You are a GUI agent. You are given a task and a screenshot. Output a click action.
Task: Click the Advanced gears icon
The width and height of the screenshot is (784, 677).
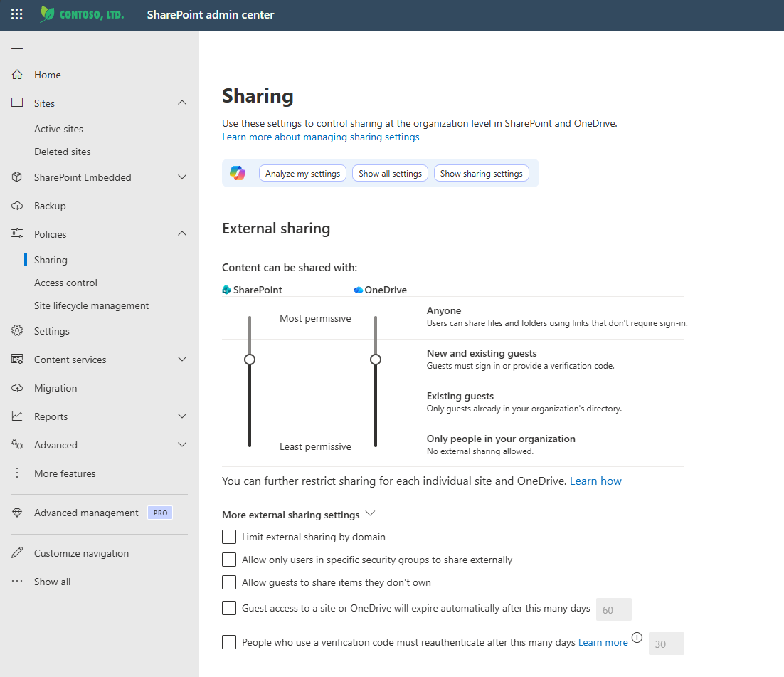pyautogui.click(x=17, y=444)
